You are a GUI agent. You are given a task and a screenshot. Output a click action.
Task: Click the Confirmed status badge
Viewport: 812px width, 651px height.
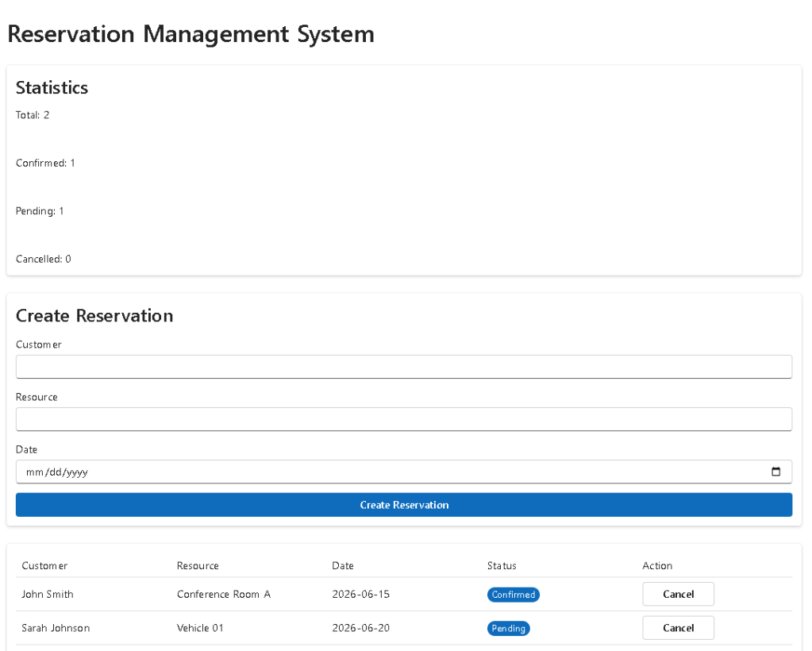514,595
